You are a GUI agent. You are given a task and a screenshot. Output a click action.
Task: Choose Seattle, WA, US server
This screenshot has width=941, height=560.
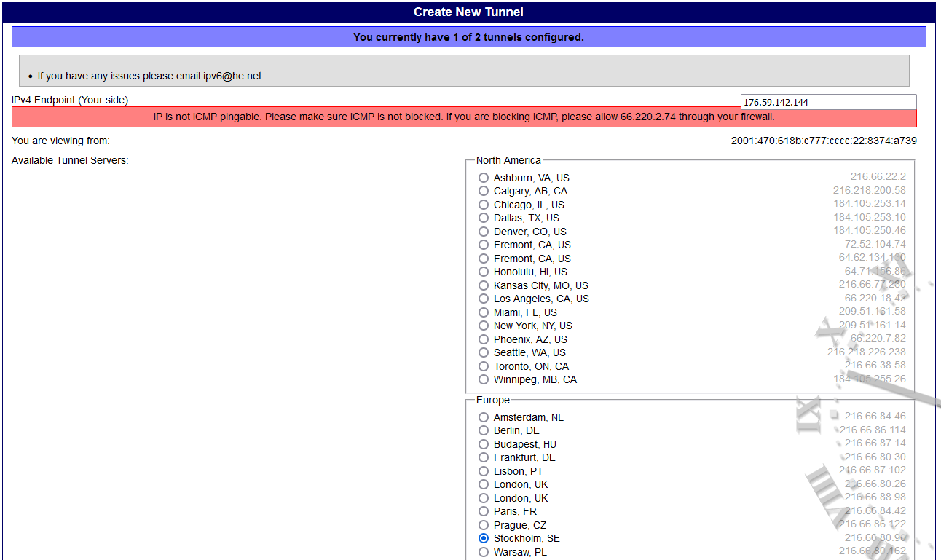click(484, 352)
